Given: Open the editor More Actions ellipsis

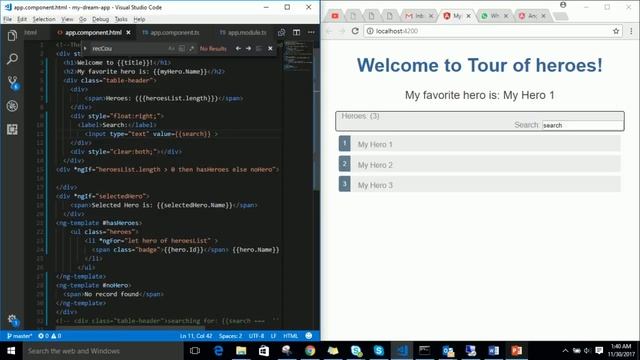Looking at the screenshot, I should 311,32.
